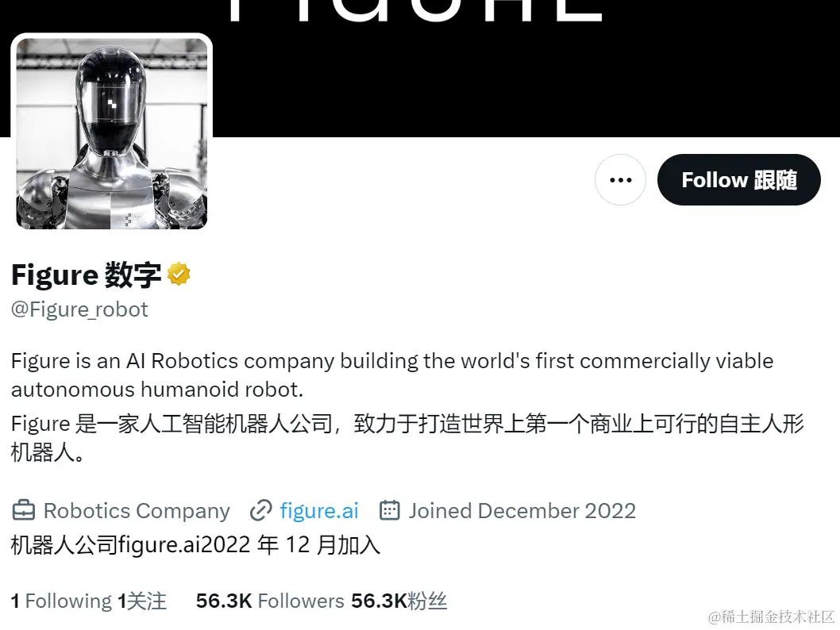Click the Joined December 2022 text

pos(522,511)
